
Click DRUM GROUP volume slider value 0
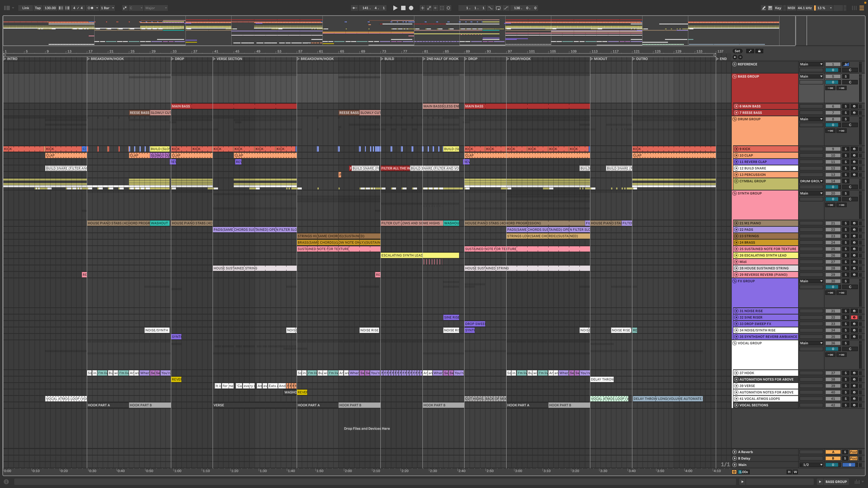(833, 125)
